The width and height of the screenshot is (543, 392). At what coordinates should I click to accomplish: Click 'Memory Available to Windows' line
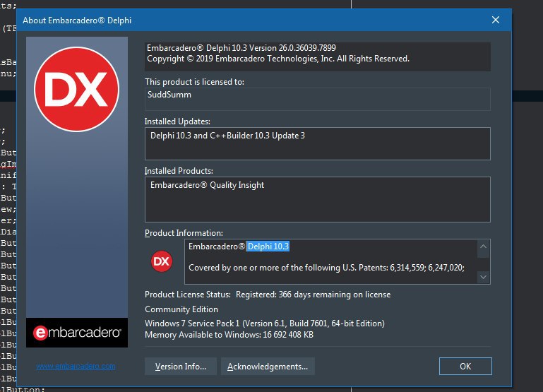click(x=229, y=335)
